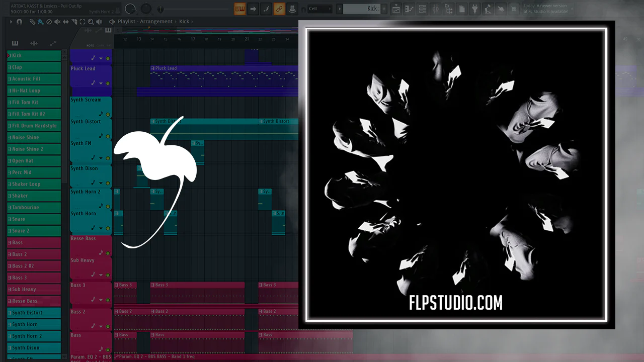This screenshot has height=362, width=644.
Task: Select the Mute tool
Action: (x=57, y=22)
